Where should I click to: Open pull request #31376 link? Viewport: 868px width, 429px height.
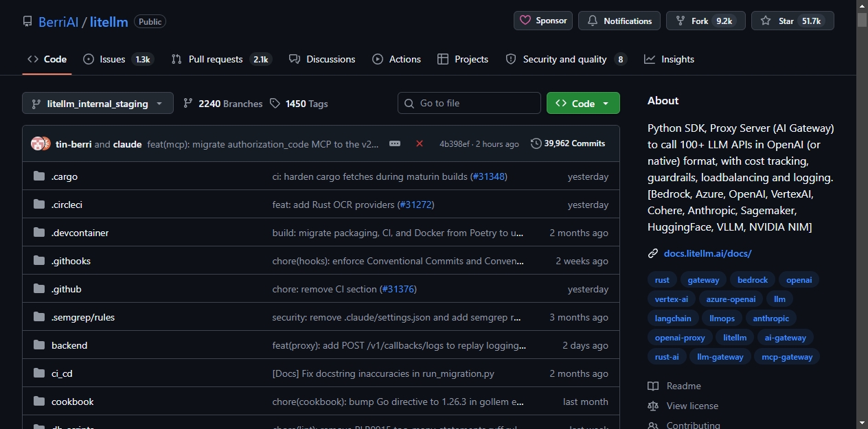pyautogui.click(x=398, y=289)
